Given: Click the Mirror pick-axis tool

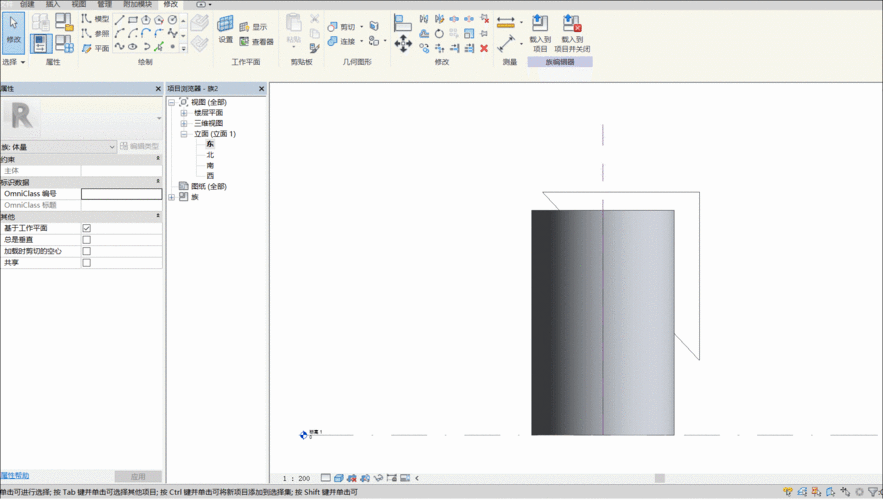Looking at the screenshot, I should pos(424,19).
